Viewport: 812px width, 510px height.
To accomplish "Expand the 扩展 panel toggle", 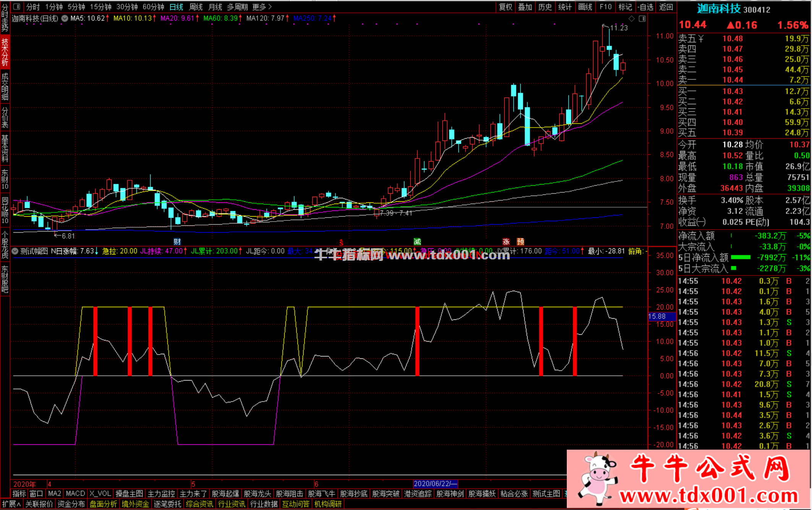I will 11,504.
